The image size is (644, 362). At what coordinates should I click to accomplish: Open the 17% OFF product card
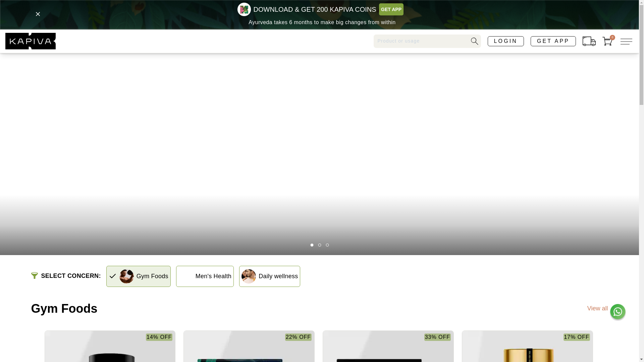(527, 346)
